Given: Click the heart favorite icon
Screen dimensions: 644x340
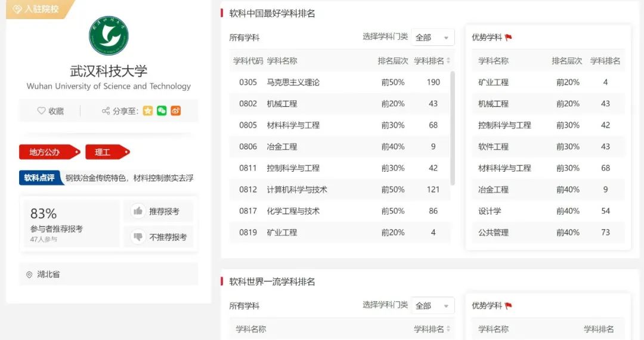Looking at the screenshot, I should point(41,110).
